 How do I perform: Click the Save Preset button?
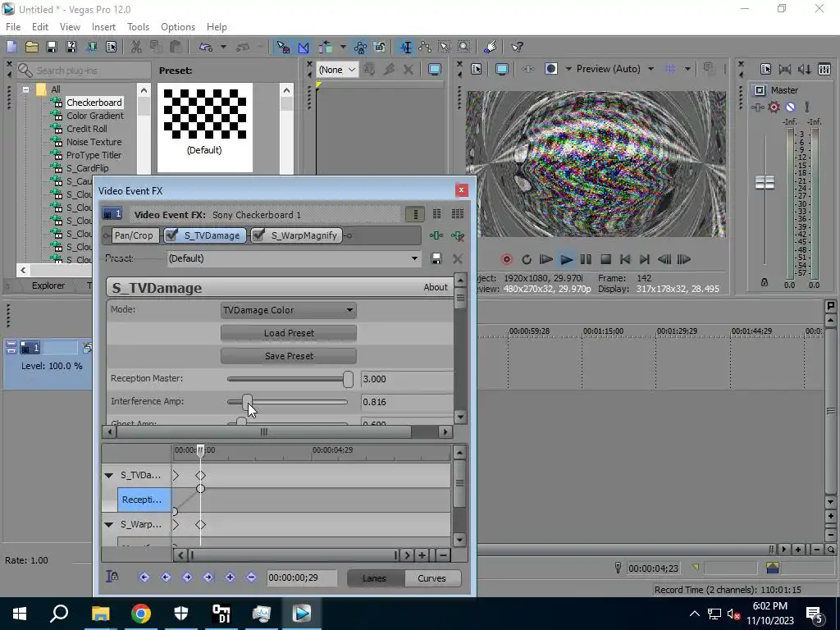[289, 356]
